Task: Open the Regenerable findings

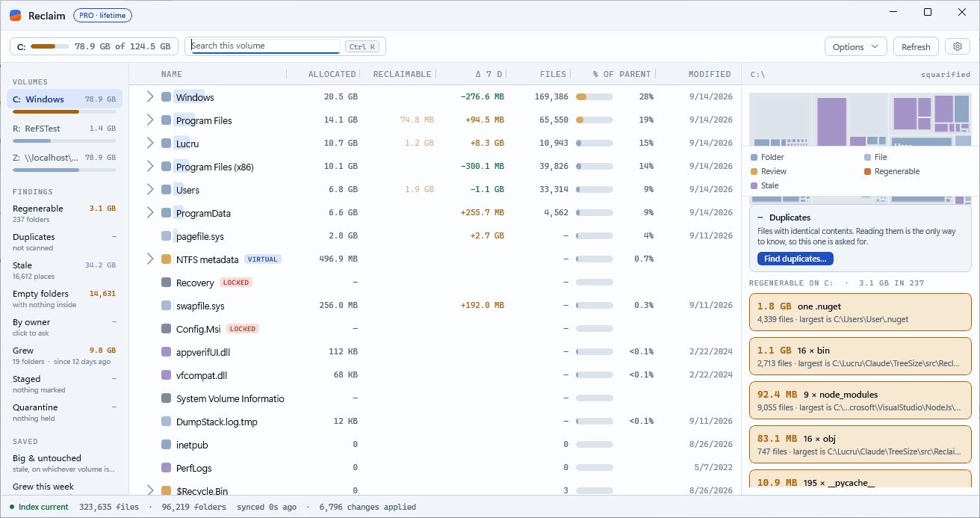Action: coord(64,214)
